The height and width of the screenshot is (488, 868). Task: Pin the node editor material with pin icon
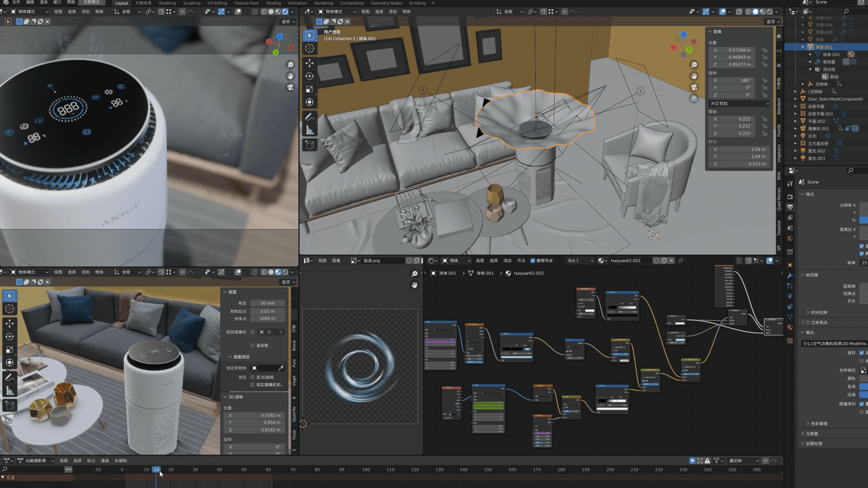click(681, 261)
